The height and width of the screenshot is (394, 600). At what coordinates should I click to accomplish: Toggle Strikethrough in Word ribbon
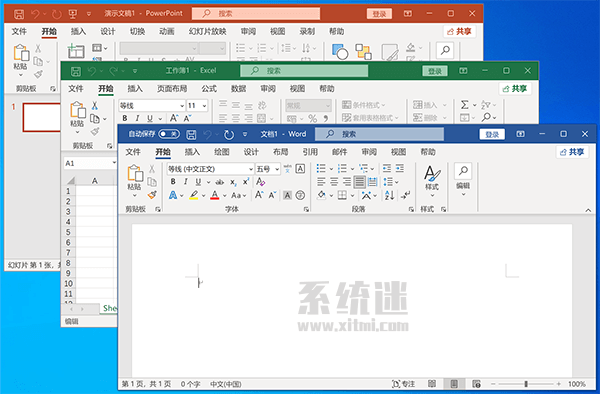click(x=220, y=182)
